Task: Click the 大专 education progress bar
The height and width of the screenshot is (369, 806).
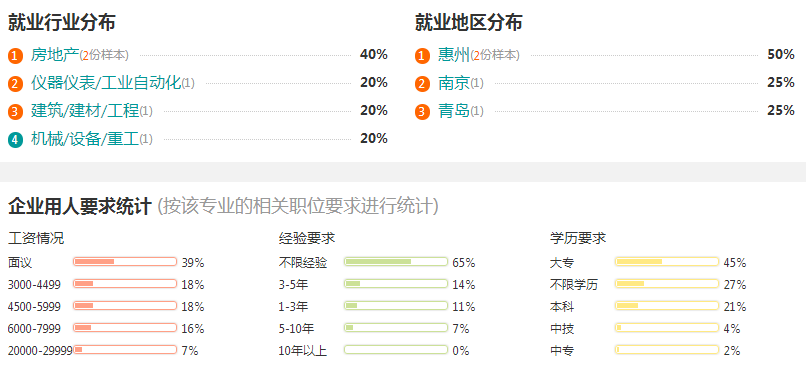Action: click(x=667, y=262)
